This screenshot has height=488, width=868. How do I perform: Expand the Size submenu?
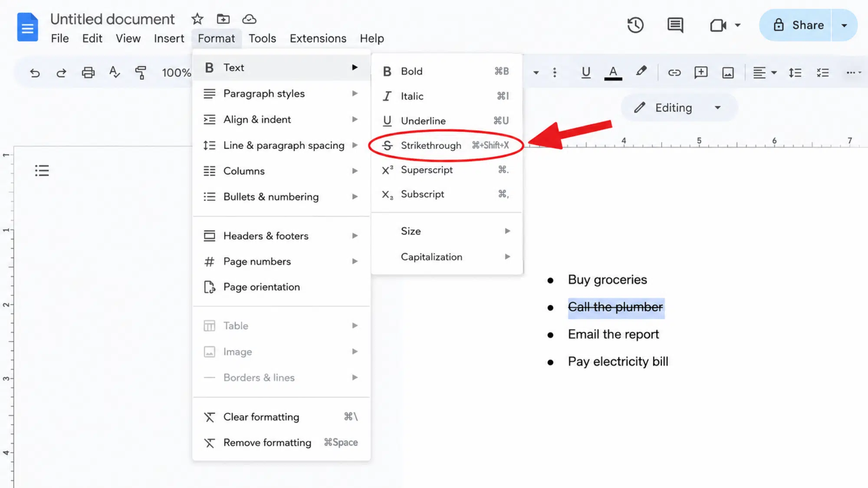447,231
